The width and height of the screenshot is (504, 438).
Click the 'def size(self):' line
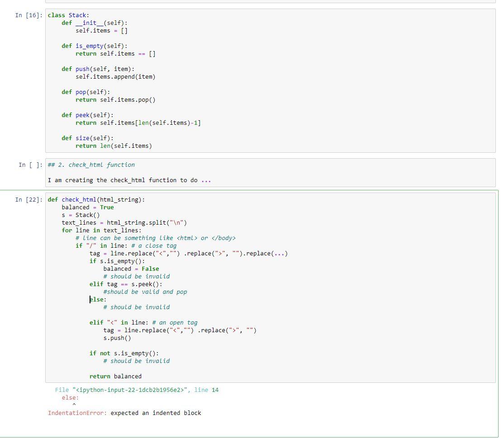[87, 138]
